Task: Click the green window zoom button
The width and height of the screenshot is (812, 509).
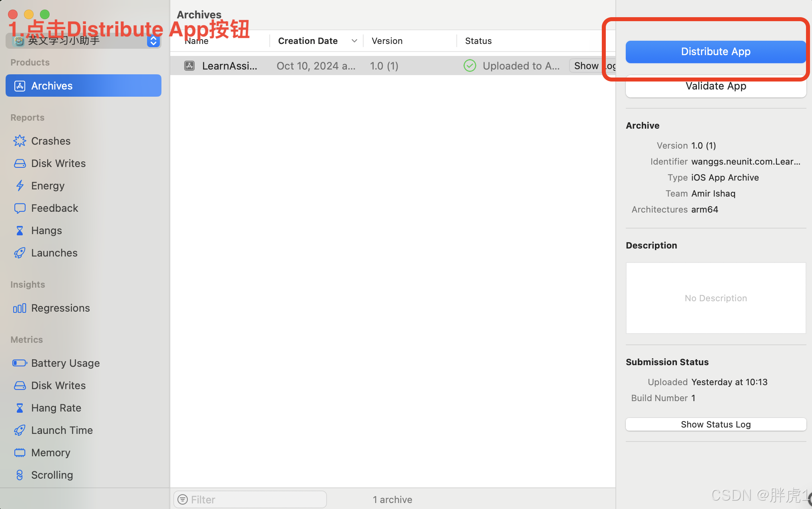Action: click(x=45, y=14)
